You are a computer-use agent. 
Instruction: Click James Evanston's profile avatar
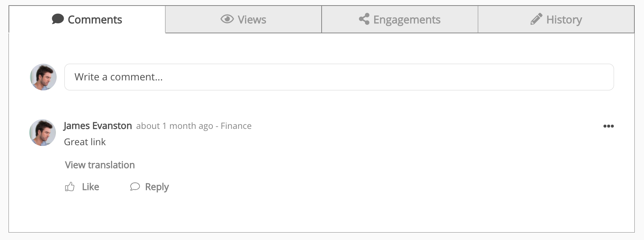point(43,133)
